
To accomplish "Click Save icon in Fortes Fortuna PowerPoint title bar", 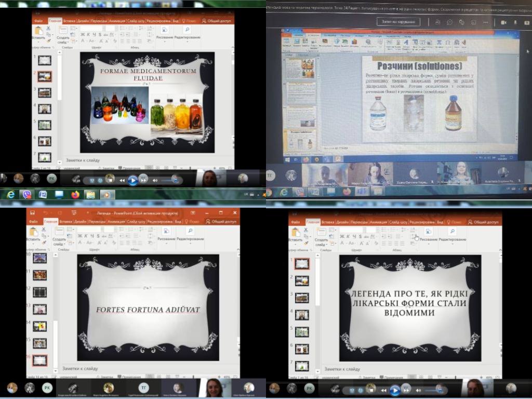I will 32,213.
